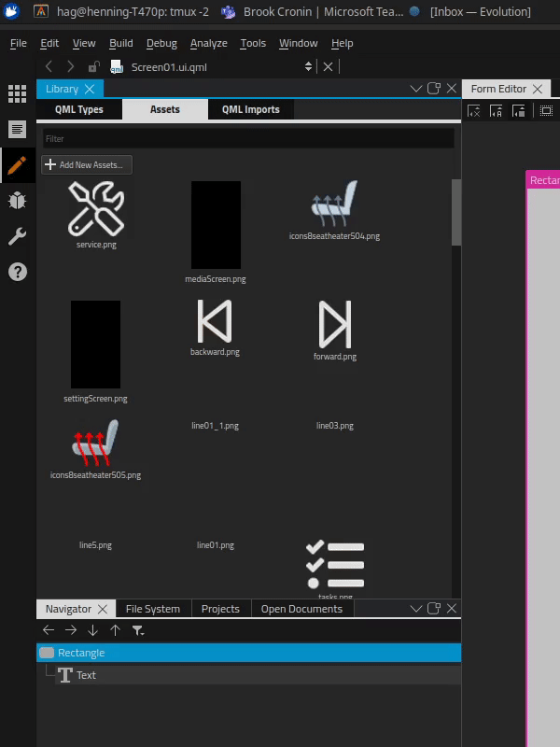Open the Screen01.ui.qml file selector dropdown

pyautogui.click(x=309, y=66)
